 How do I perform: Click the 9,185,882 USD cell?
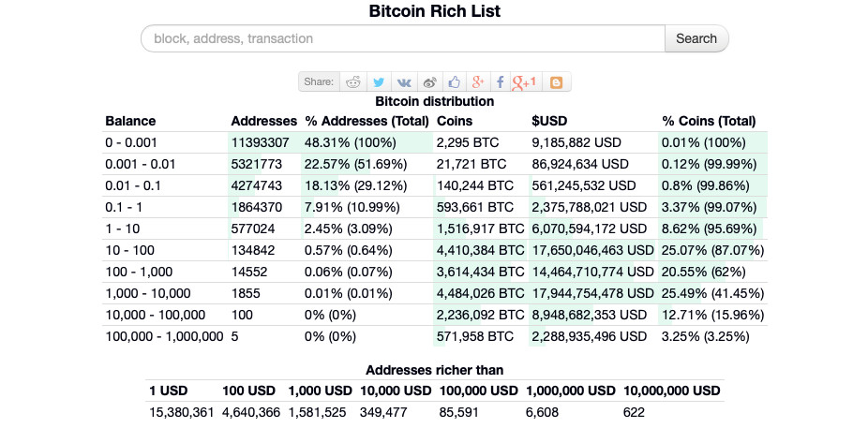[x=576, y=142]
